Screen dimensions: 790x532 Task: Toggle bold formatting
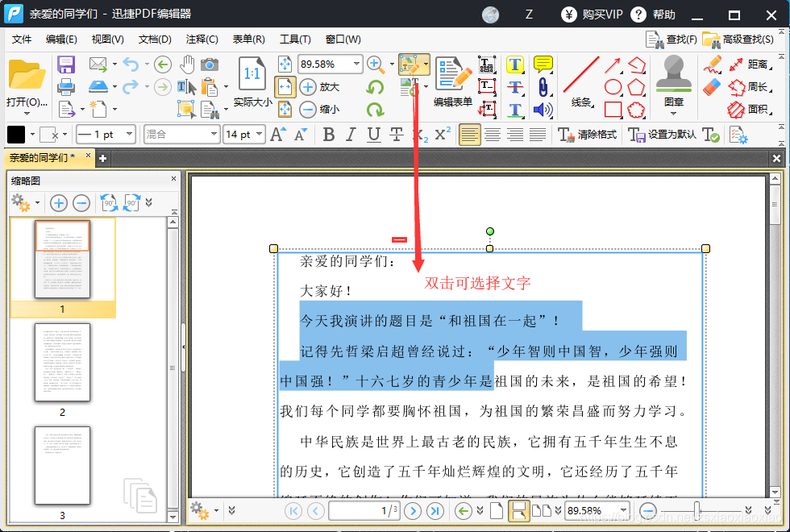click(x=329, y=135)
